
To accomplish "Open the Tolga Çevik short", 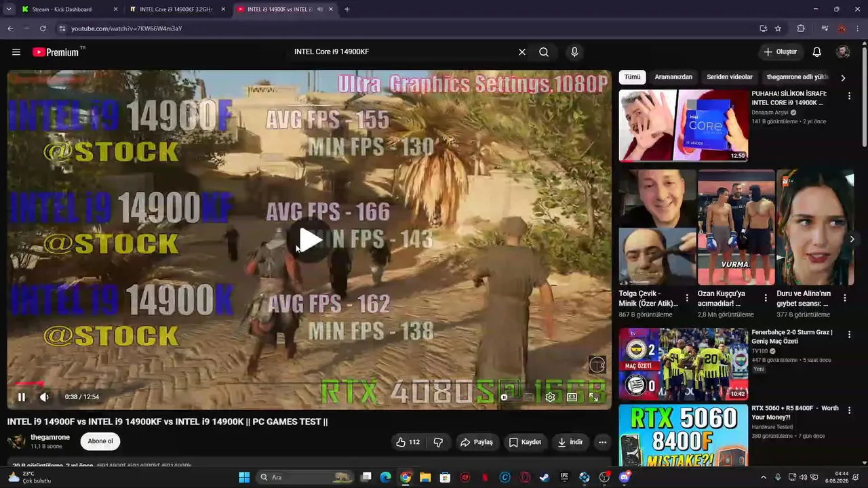I will 657,228.
